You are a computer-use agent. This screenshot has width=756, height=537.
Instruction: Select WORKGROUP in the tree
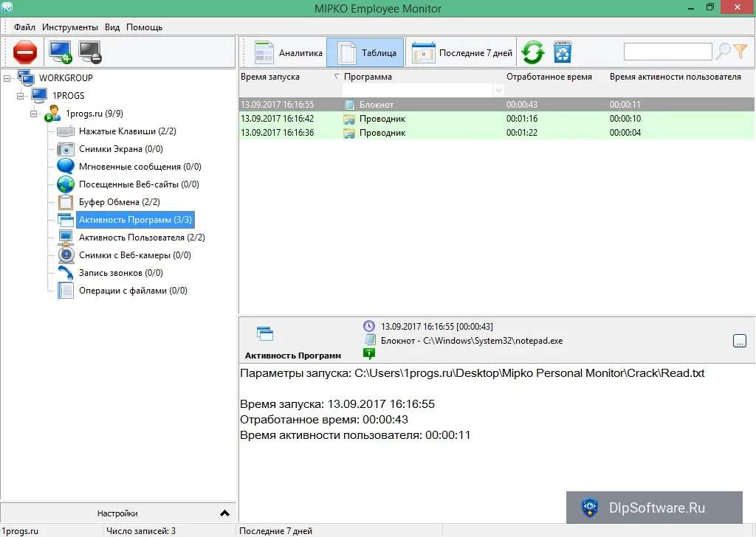click(66, 78)
